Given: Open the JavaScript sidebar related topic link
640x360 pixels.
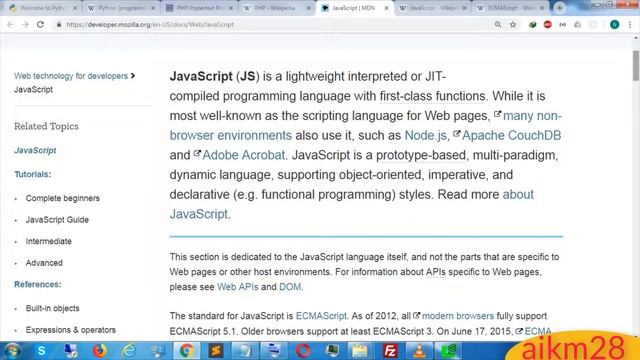Looking at the screenshot, I should (35, 150).
